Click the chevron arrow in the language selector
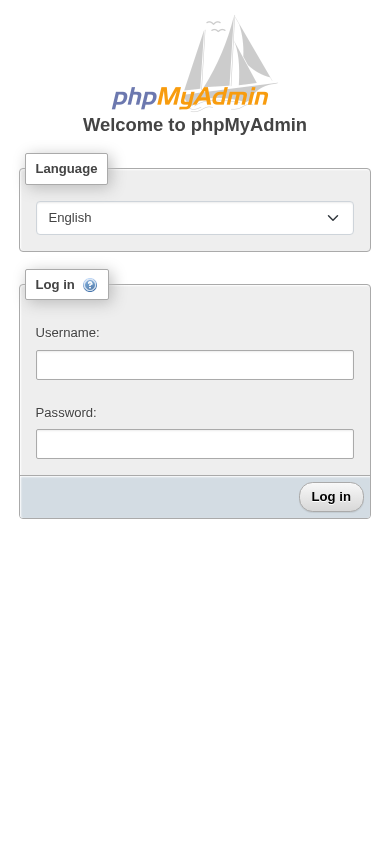The height and width of the screenshot is (844, 390). tap(333, 218)
